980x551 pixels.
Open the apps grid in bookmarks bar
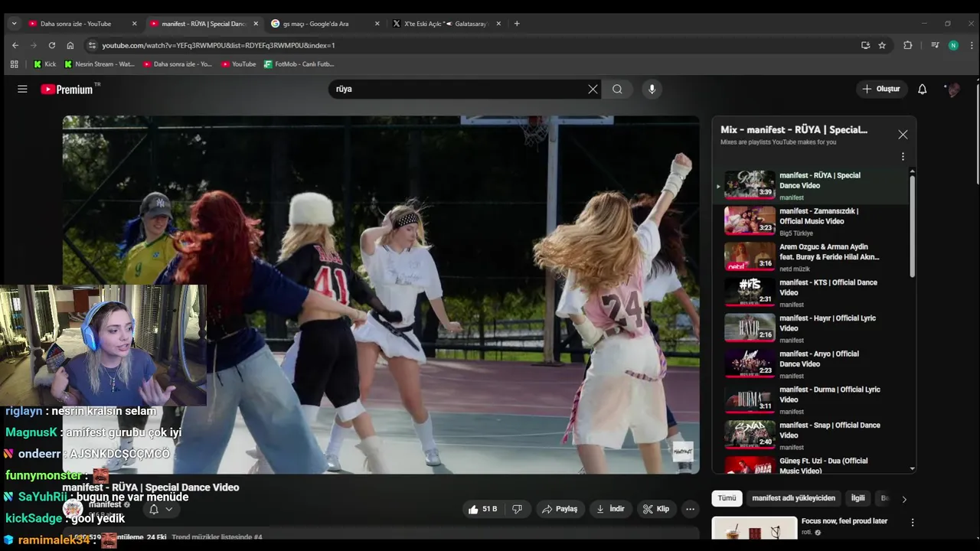(x=15, y=64)
